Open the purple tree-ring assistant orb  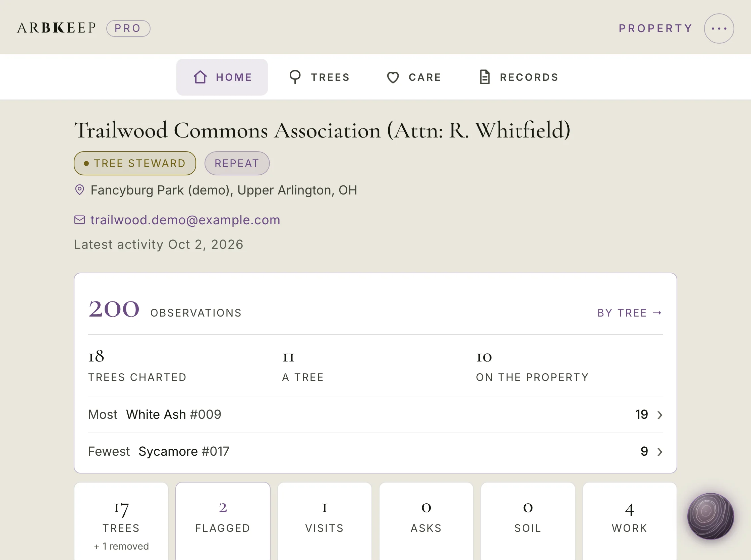710,516
